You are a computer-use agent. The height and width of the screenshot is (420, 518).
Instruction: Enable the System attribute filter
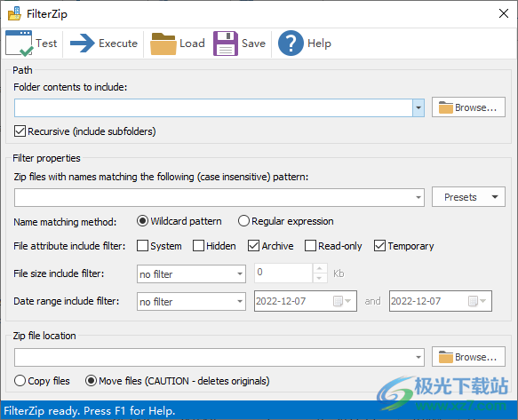pyautogui.click(x=142, y=246)
